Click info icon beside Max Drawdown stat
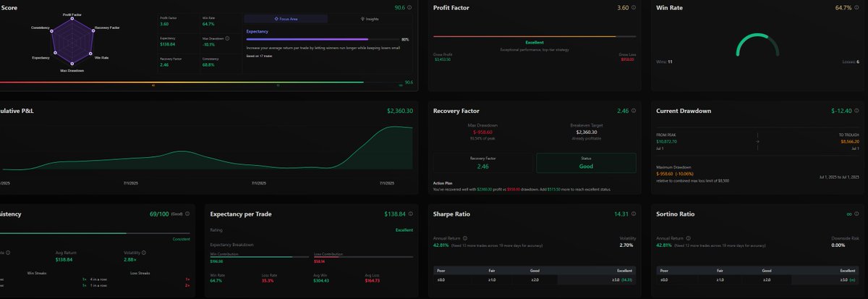The width and height of the screenshot is (868, 299). pos(227,38)
